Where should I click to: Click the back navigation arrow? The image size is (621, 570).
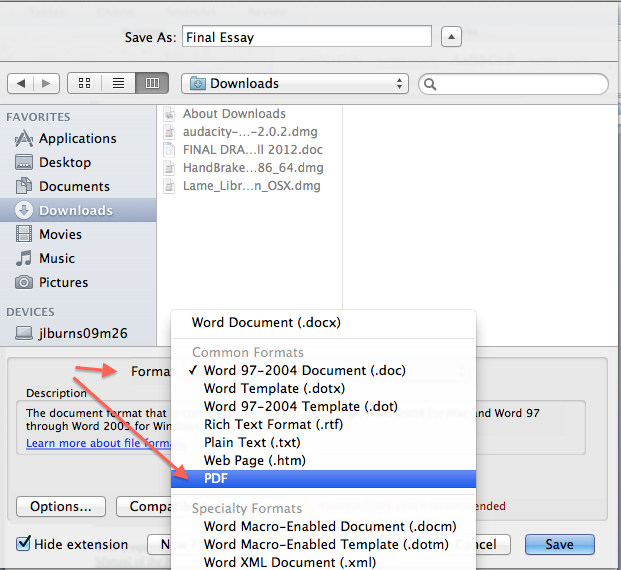click(x=22, y=83)
